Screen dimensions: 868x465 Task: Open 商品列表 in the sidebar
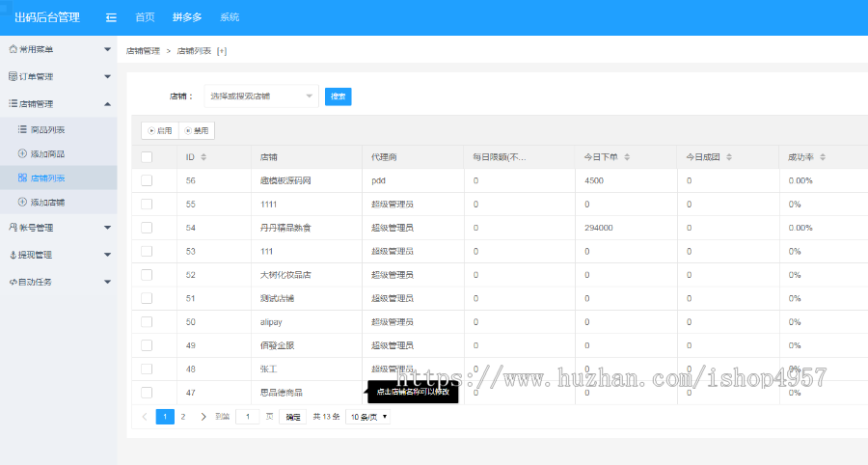click(x=47, y=129)
